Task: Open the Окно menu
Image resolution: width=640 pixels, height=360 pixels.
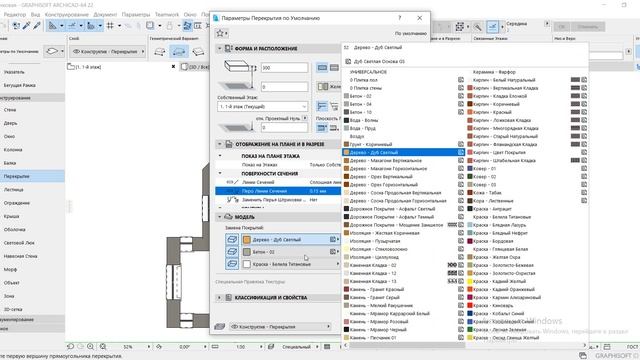Action: pyautogui.click(x=190, y=15)
